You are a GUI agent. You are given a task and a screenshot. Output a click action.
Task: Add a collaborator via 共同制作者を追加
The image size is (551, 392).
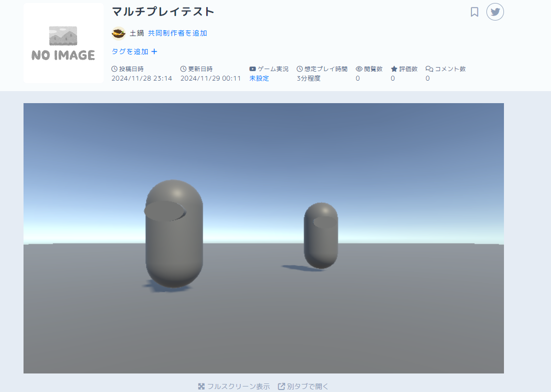(x=178, y=33)
